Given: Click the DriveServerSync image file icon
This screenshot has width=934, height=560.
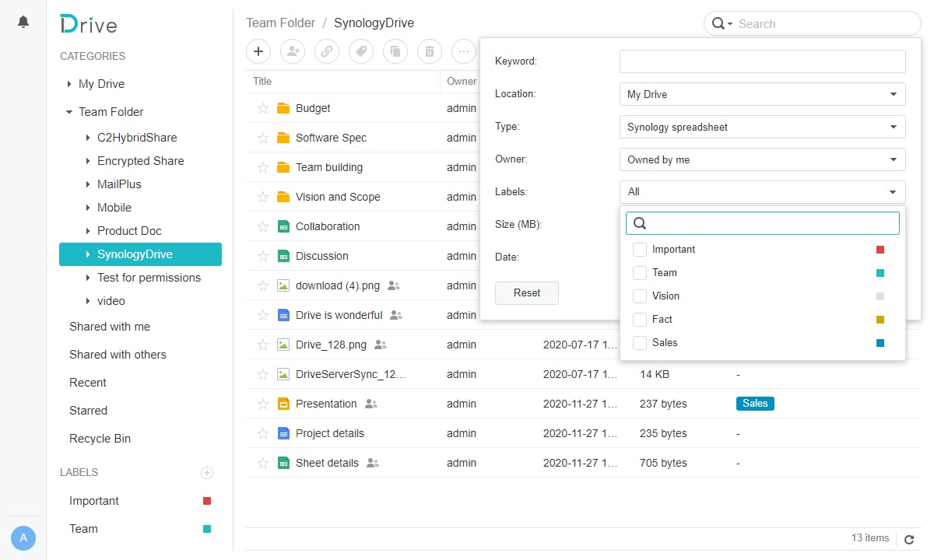Looking at the screenshot, I should click(x=283, y=374).
